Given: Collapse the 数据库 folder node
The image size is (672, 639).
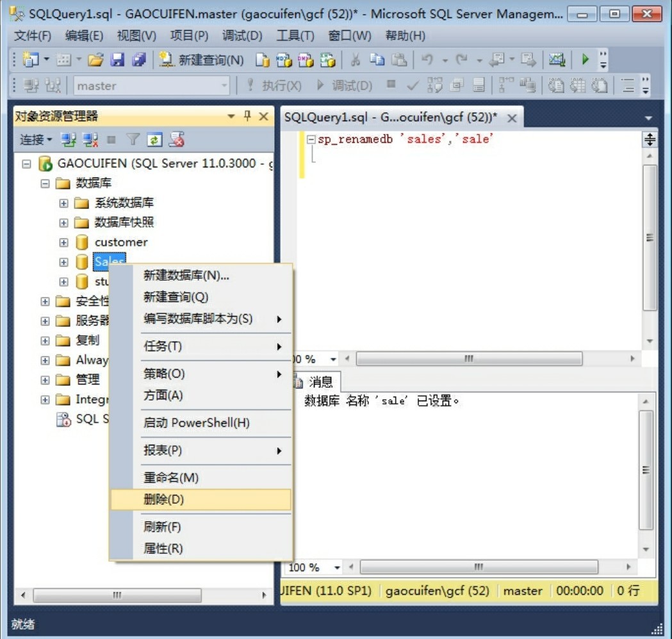Looking at the screenshot, I should pyautogui.click(x=45, y=183).
